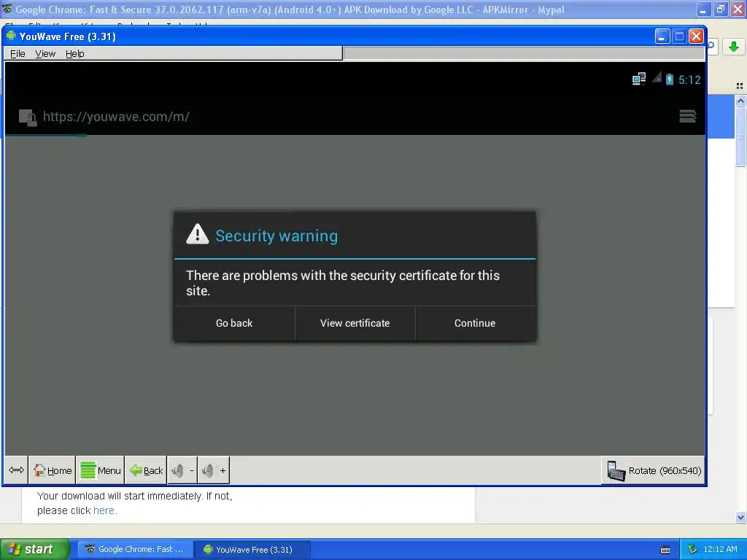Click Continue in the security warning
Viewport: 747px width, 560px height.
[x=475, y=323]
